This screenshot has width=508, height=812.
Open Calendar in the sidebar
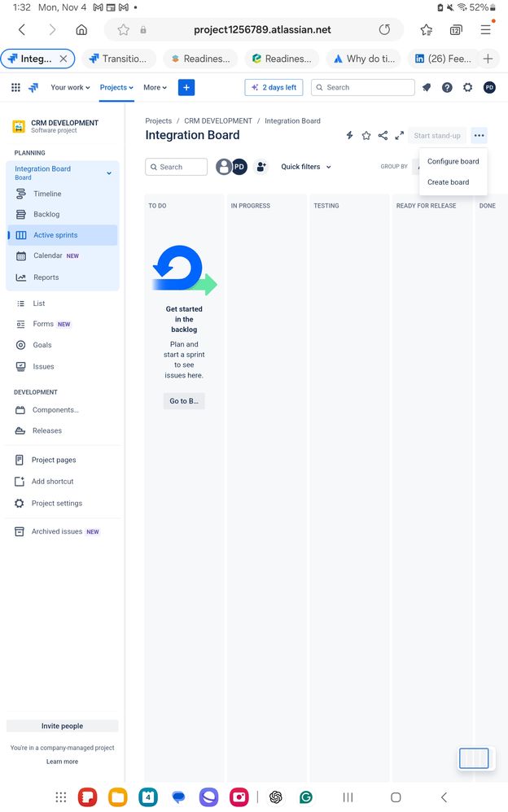click(x=62, y=255)
